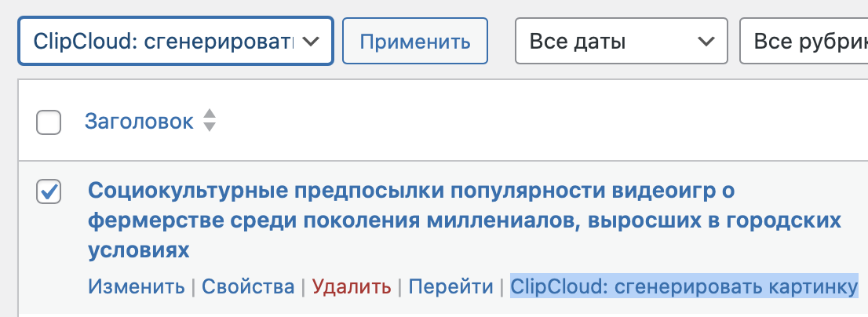Click the Изменить row action
Viewport: 868px width, 317px height.
coord(137,286)
